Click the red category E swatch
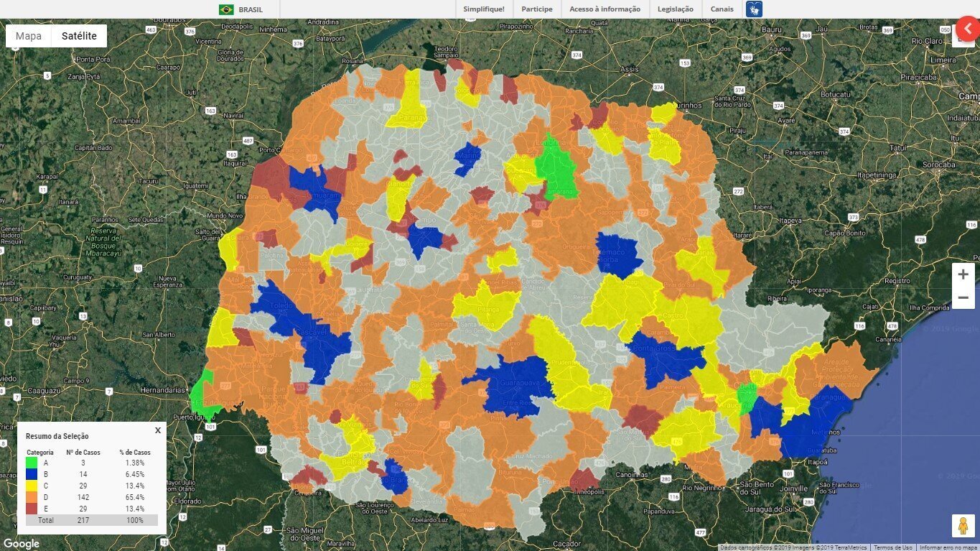The image size is (980, 551). 32,509
